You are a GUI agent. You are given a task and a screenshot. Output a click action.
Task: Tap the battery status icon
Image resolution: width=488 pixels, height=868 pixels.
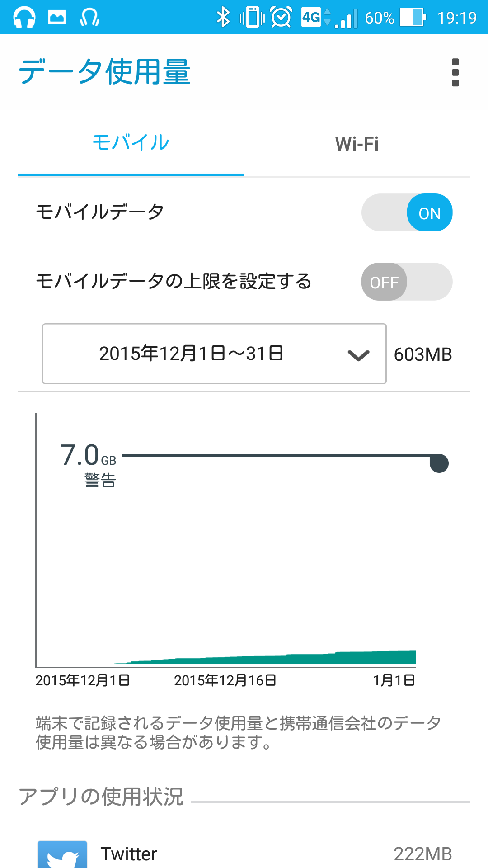(x=412, y=18)
